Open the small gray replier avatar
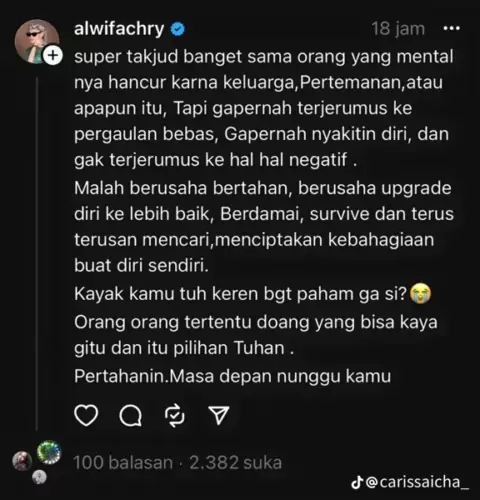Screen dimensions: 480x500 pyautogui.click(x=39, y=477)
